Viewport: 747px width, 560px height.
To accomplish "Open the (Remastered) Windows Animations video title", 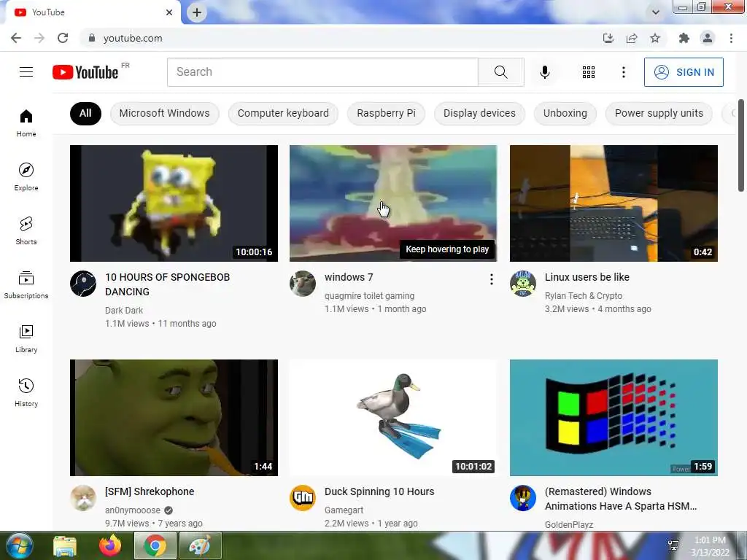I will click(x=622, y=499).
